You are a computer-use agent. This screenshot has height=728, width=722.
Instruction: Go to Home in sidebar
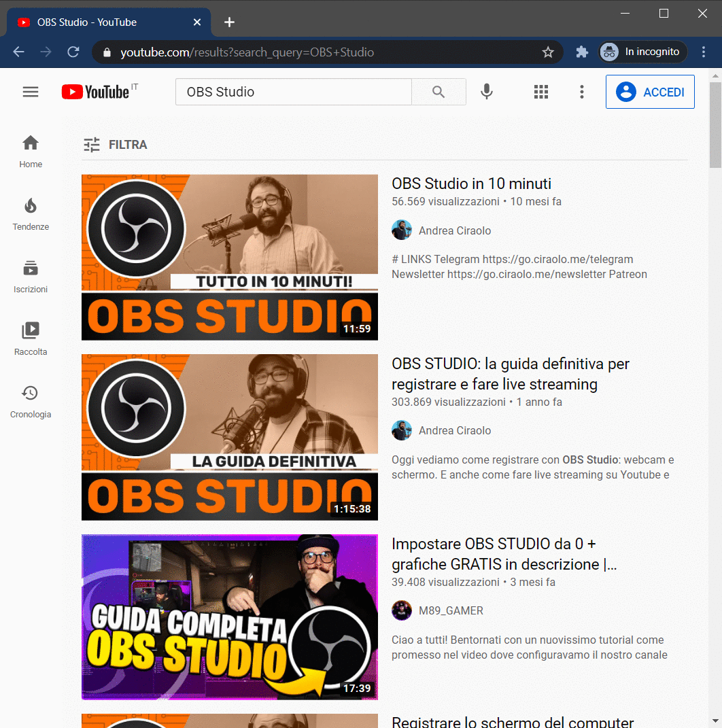point(31,152)
